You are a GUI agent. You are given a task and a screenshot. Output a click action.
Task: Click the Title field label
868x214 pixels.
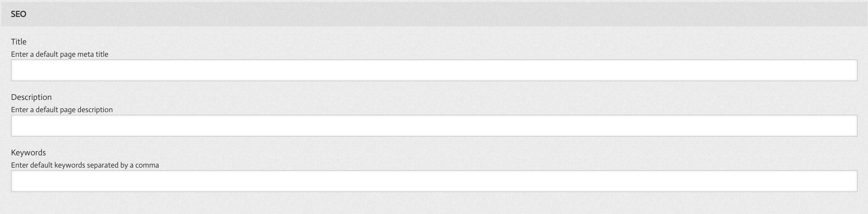(19, 42)
